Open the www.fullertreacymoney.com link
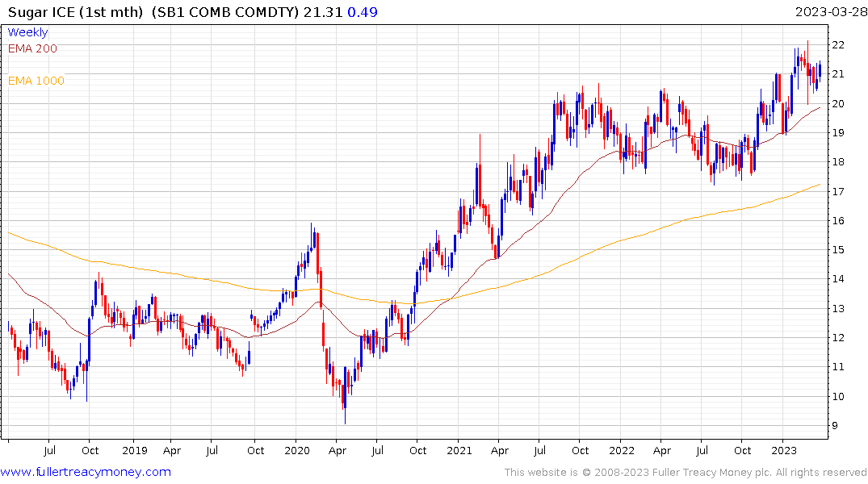Viewport: 868px width, 484px height. click(x=86, y=472)
